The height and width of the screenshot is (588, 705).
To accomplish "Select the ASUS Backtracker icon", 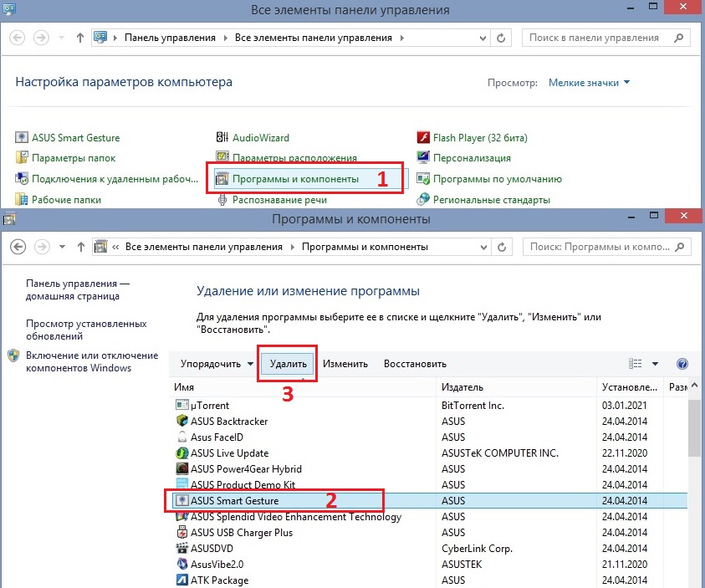I will (181, 421).
